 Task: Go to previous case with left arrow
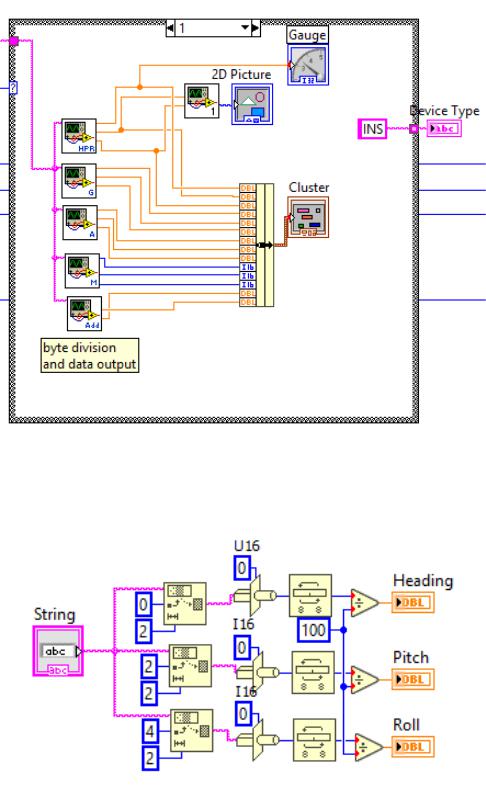pyautogui.click(x=170, y=27)
